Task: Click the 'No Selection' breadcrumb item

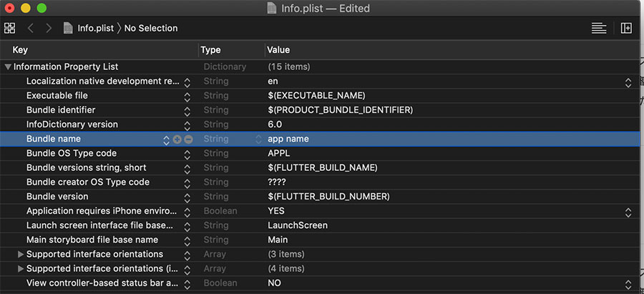Action: tap(151, 28)
